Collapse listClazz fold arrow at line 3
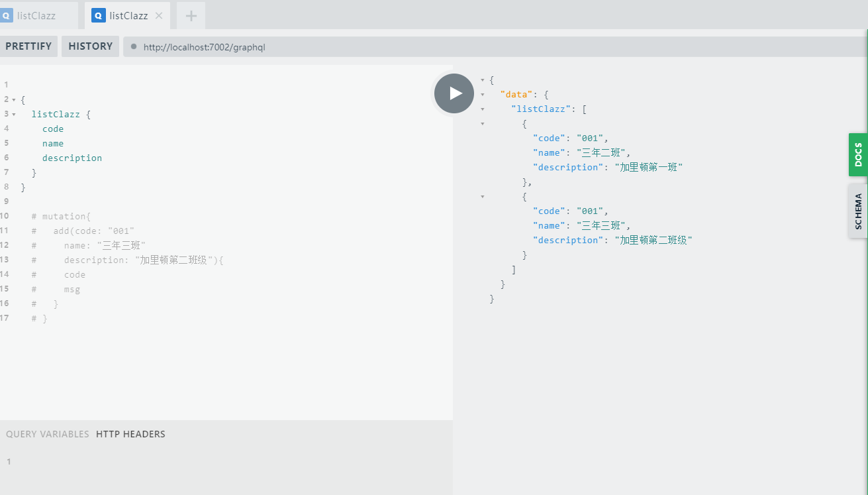 pyautogui.click(x=14, y=114)
